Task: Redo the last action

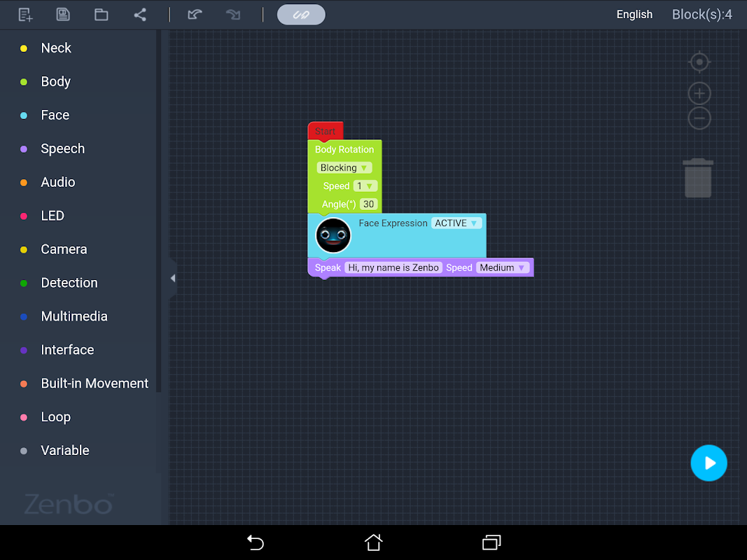Action: [233, 15]
